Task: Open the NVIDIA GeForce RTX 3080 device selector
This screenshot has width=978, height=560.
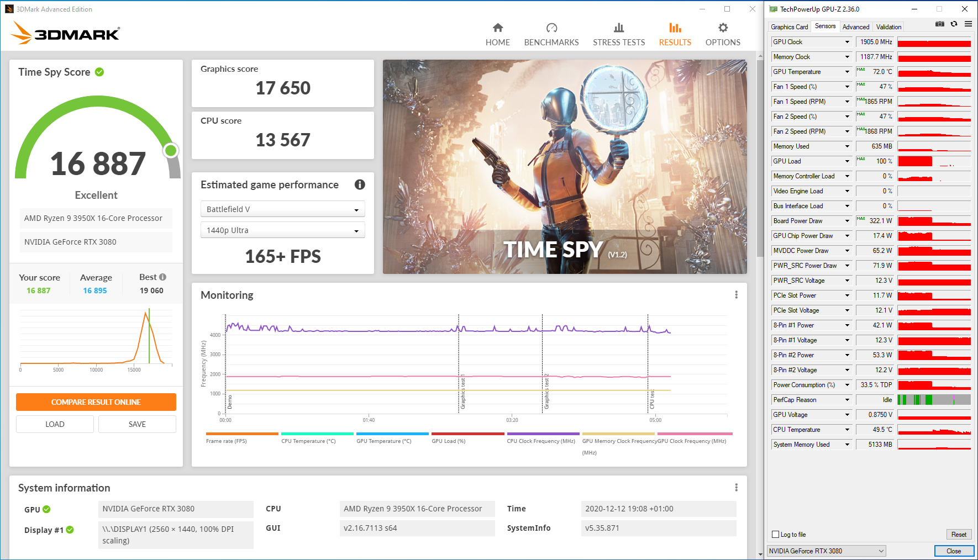Action: (826, 551)
